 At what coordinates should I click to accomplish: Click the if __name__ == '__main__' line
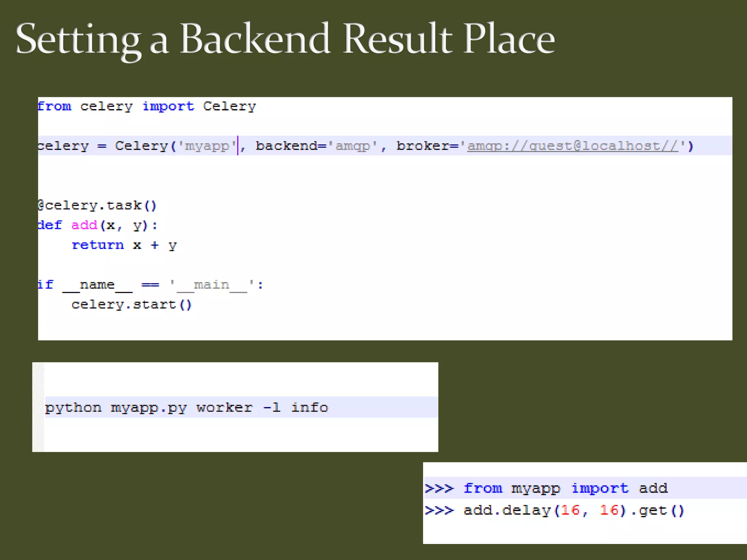[x=150, y=285]
